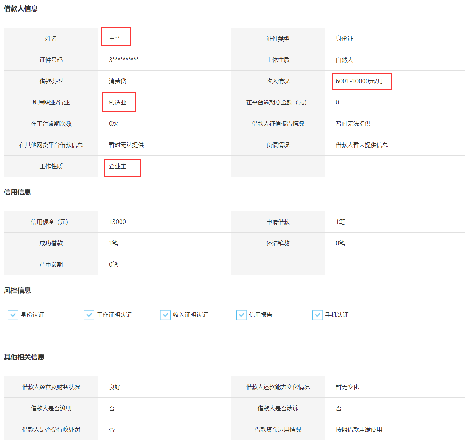Click the 身份认证 label text
Image resolution: width=476 pixels, height=448 pixels.
pyautogui.click(x=32, y=315)
